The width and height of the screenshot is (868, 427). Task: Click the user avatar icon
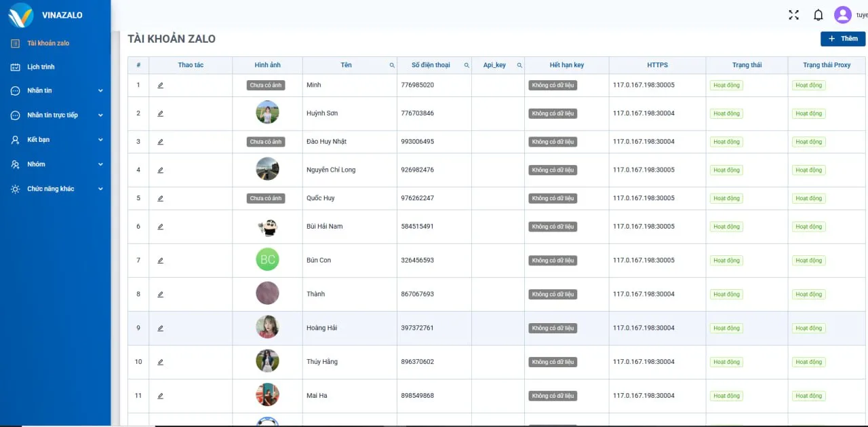842,15
